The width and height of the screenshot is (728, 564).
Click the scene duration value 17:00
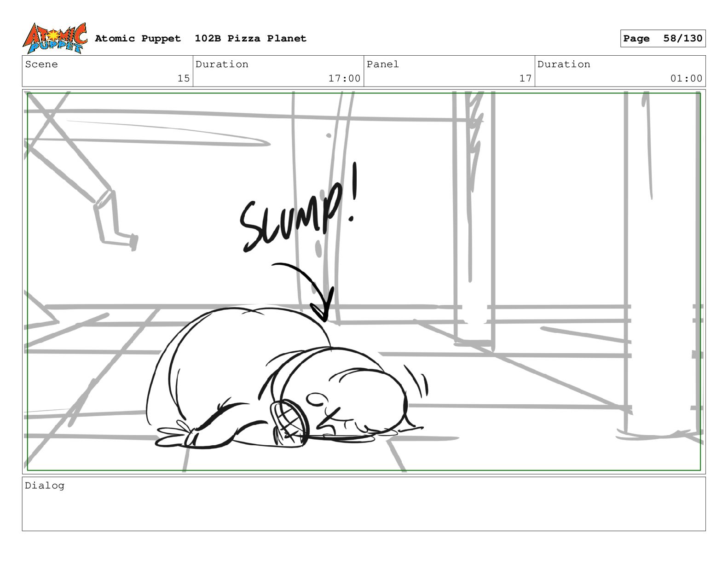pyautogui.click(x=344, y=79)
